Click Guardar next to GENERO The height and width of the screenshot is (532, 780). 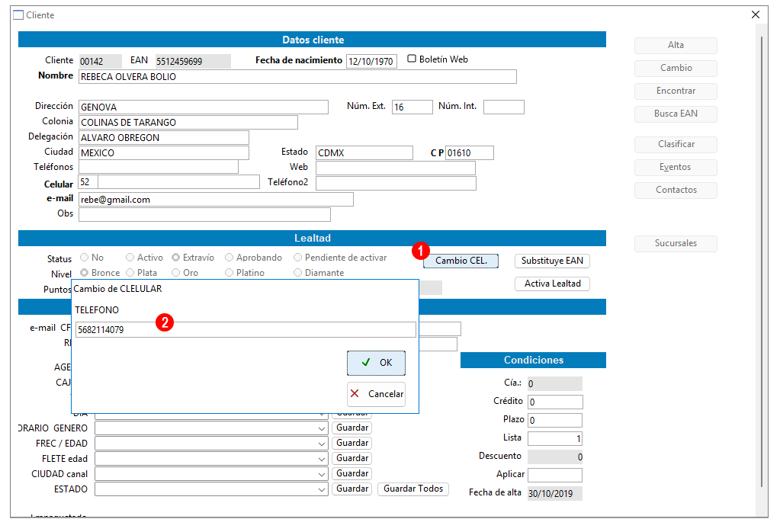[x=351, y=428]
